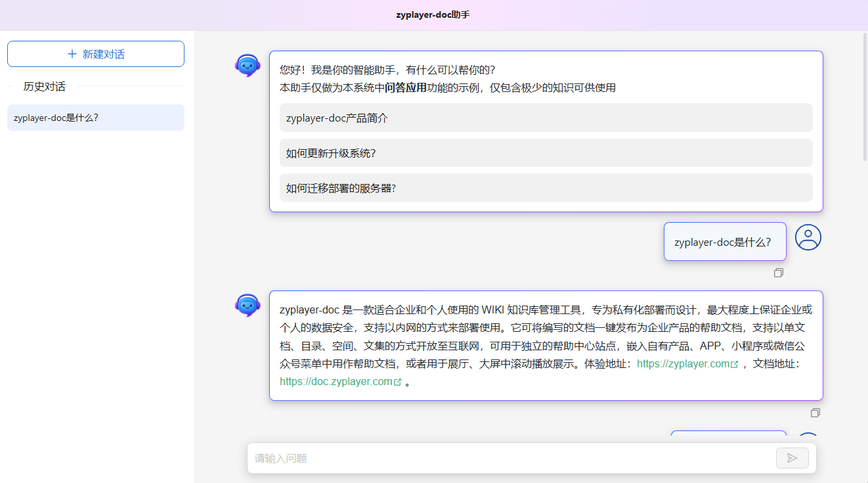This screenshot has width=868, height=483.
Task: Click the plus icon in New Conversation button
Action: [x=72, y=54]
